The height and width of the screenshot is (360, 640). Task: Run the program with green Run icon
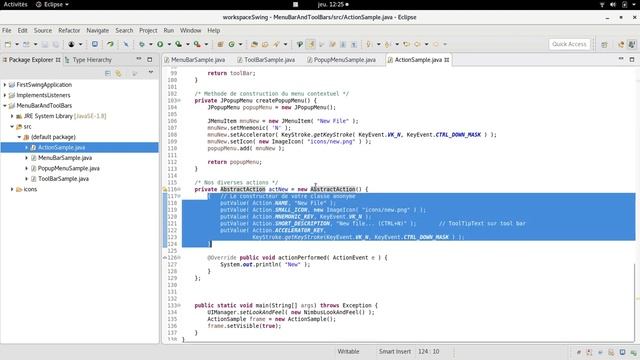tap(160, 44)
